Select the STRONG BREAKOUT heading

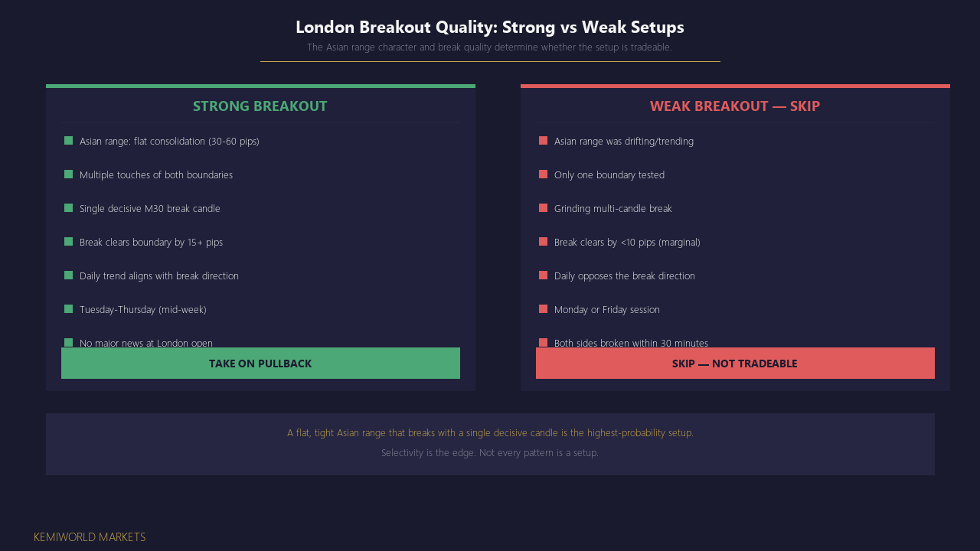(260, 106)
